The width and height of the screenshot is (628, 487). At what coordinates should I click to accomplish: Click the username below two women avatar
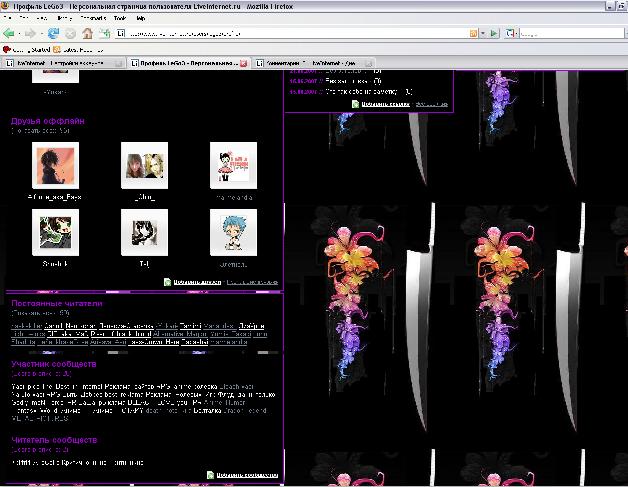pos(145,197)
